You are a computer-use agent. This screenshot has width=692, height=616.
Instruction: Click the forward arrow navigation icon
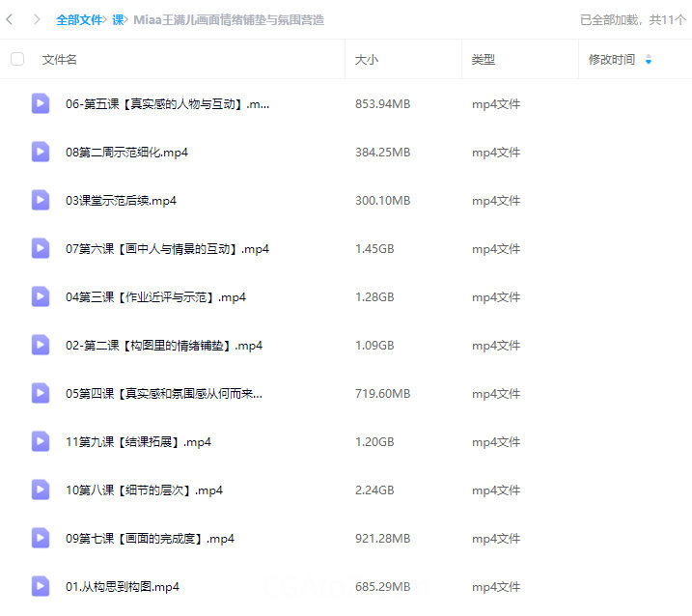click(x=37, y=19)
